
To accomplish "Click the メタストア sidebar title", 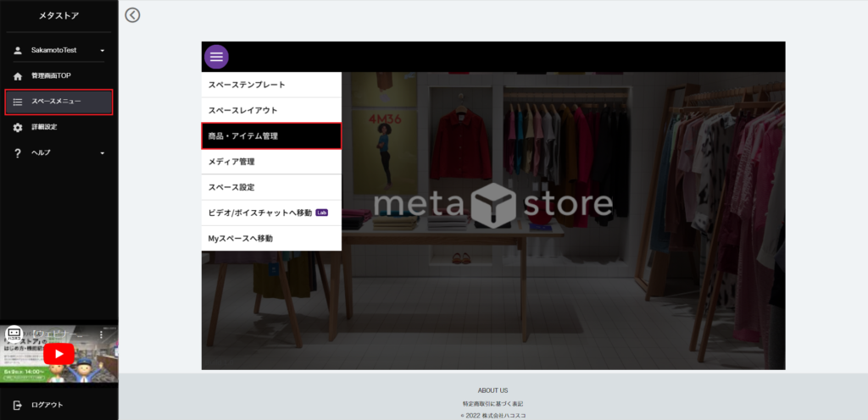I will 58,16.
